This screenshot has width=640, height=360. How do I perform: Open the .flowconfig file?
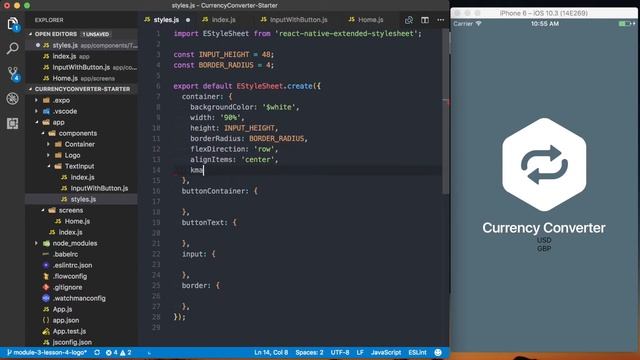point(82,276)
